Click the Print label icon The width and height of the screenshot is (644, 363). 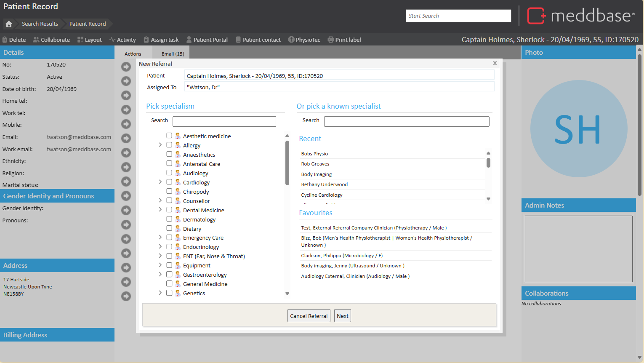(331, 40)
